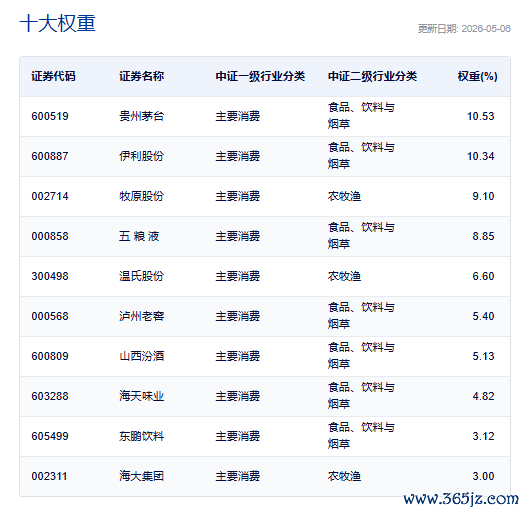This screenshot has height=514, width=526.
Task: Open the 贵州茅台 stock name
Action: pyautogui.click(x=142, y=116)
